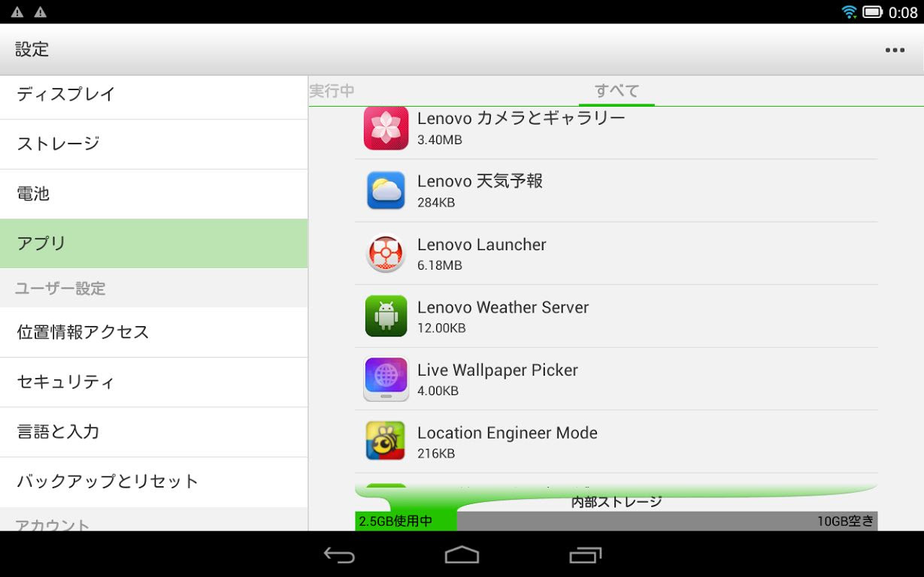This screenshot has width=924, height=577.
Task: Tap the Lenovo Camera and Gallery app icon
Action: (x=386, y=128)
